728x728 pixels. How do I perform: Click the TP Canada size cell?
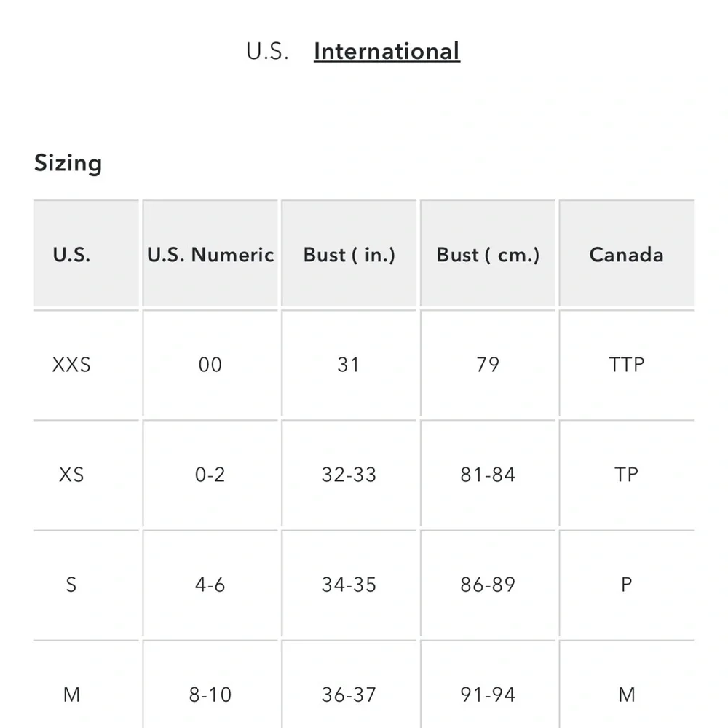point(626,475)
